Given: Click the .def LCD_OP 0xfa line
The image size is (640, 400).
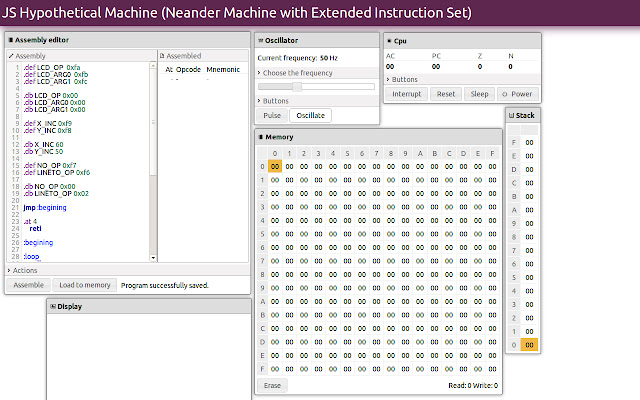Looking at the screenshot, I should point(52,67).
